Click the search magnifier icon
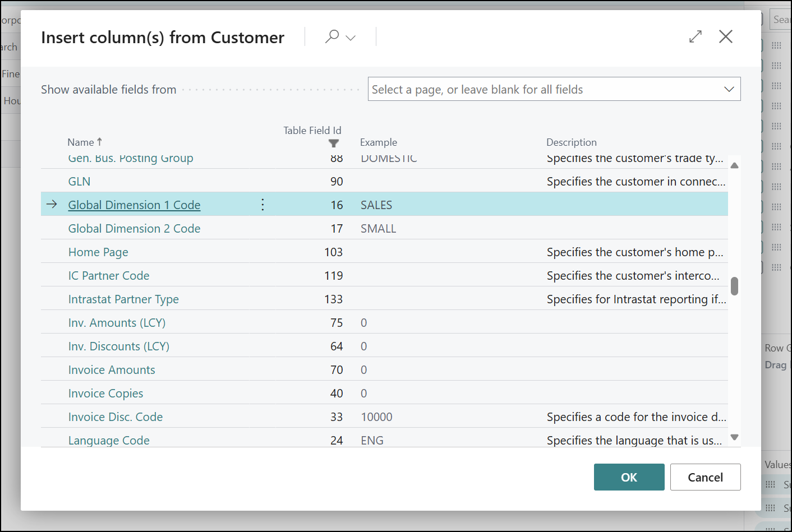This screenshot has width=792, height=532. pyautogui.click(x=332, y=37)
